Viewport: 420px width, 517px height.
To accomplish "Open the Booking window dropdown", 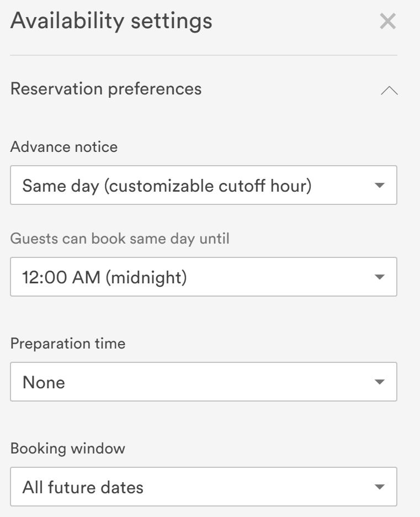I will click(x=203, y=487).
